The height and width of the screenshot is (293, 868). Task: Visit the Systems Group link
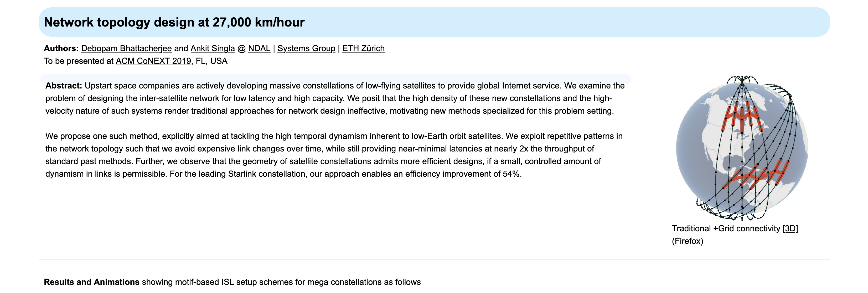coord(306,49)
